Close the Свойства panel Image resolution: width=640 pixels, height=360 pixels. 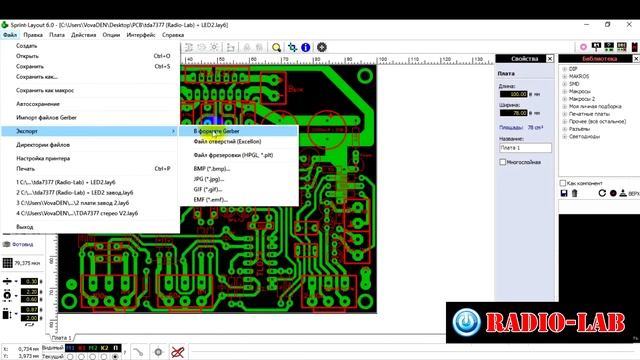[549, 59]
